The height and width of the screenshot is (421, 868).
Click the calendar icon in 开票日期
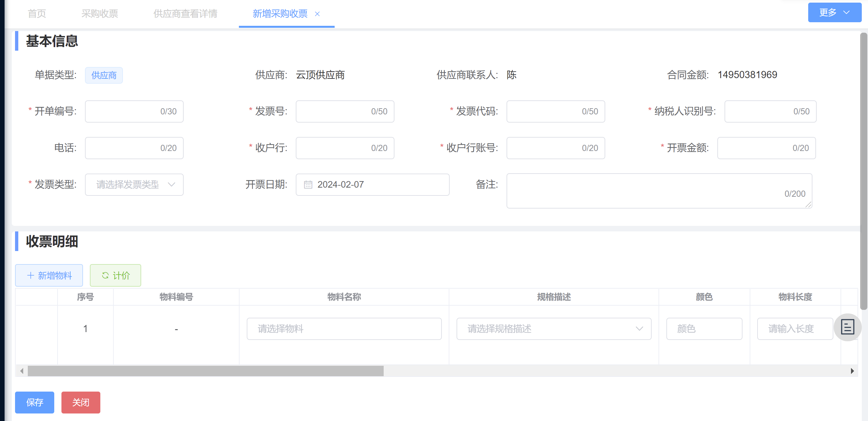[308, 185]
